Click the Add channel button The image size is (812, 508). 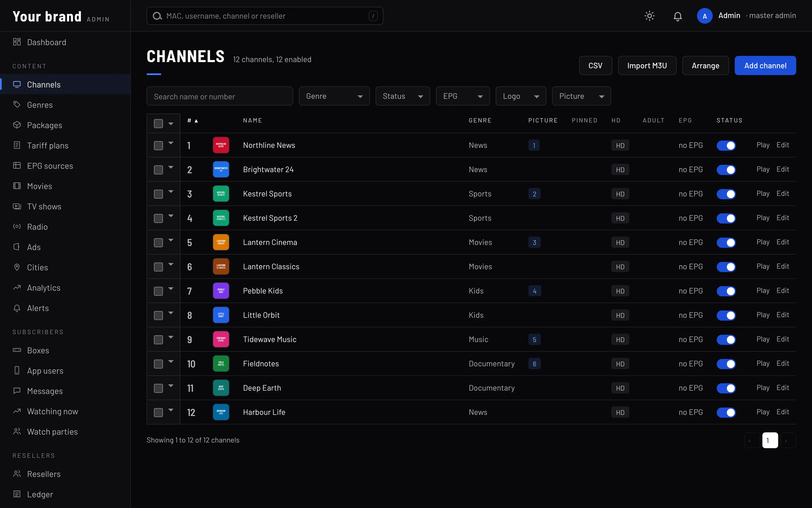coord(765,65)
